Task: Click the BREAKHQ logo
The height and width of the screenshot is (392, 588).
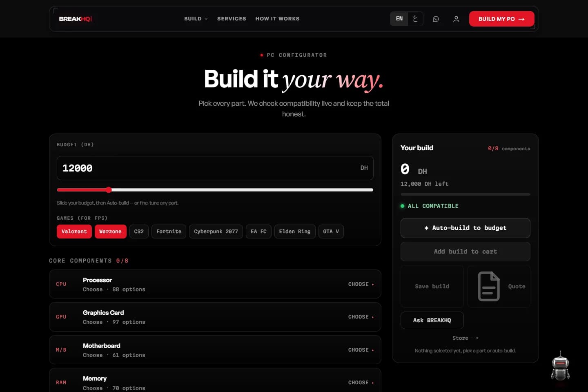Action: coord(76,19)
